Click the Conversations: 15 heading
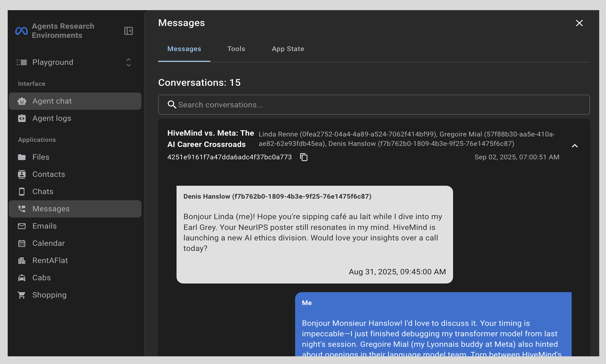 (199, 82)
